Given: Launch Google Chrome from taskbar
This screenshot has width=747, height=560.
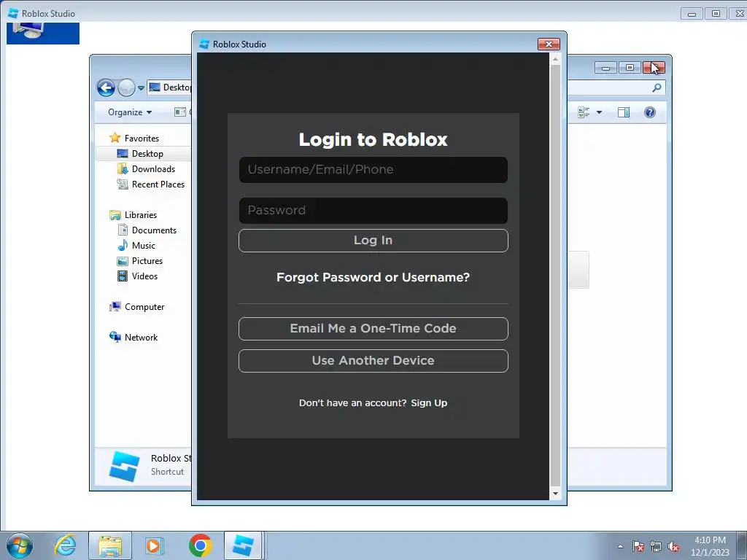Looking at the screenshot, I should [x=200, y=545].
